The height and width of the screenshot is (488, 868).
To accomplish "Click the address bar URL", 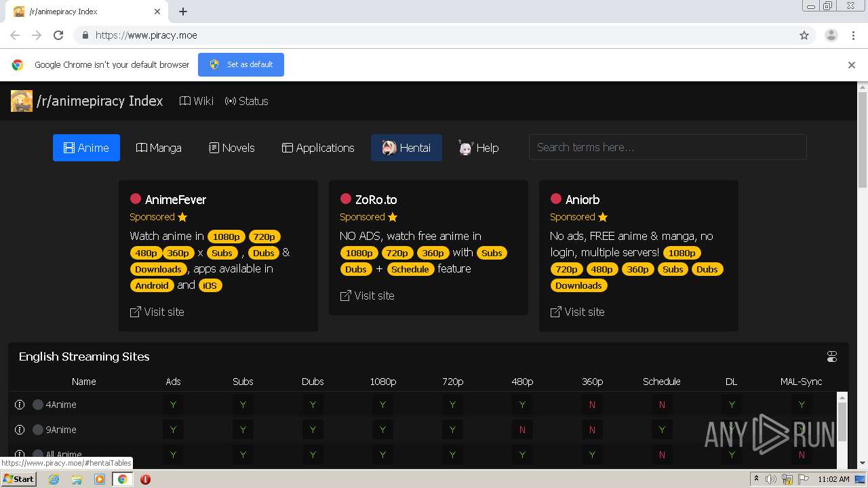I will [146, 35].
